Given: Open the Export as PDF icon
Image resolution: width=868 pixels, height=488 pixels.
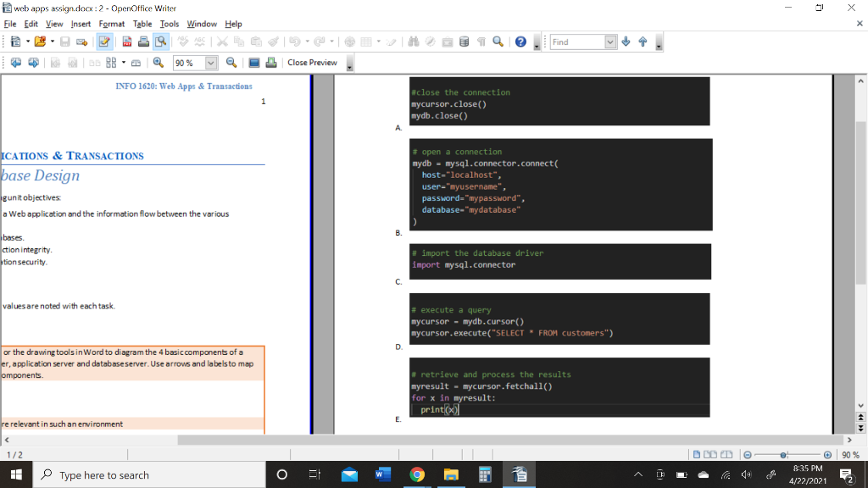Looking at the screenshot, I should pyautogui.click(x=127, y=41).
